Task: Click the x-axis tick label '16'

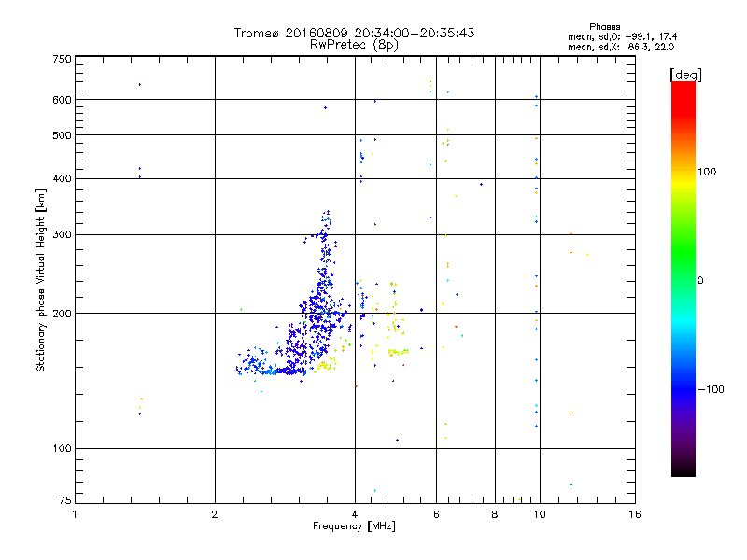Action: (x=635, y=514)
